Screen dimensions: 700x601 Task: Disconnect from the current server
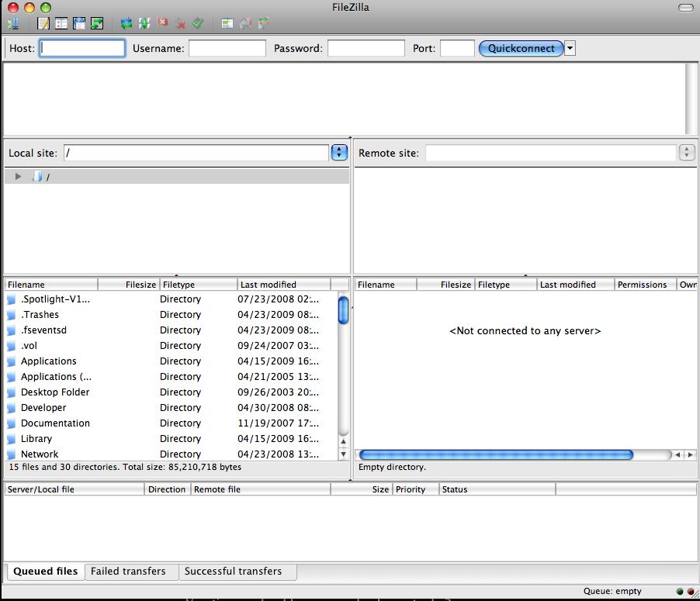(x=180, y=23)
